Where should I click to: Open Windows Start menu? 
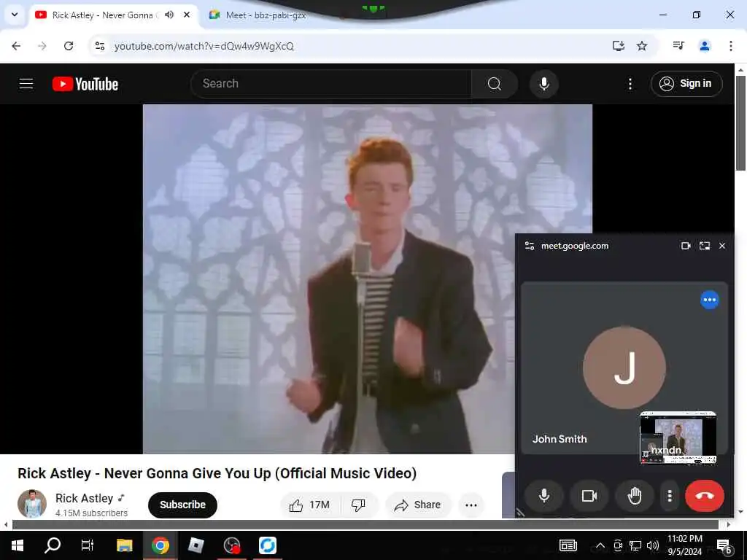(x=18, y=545)
